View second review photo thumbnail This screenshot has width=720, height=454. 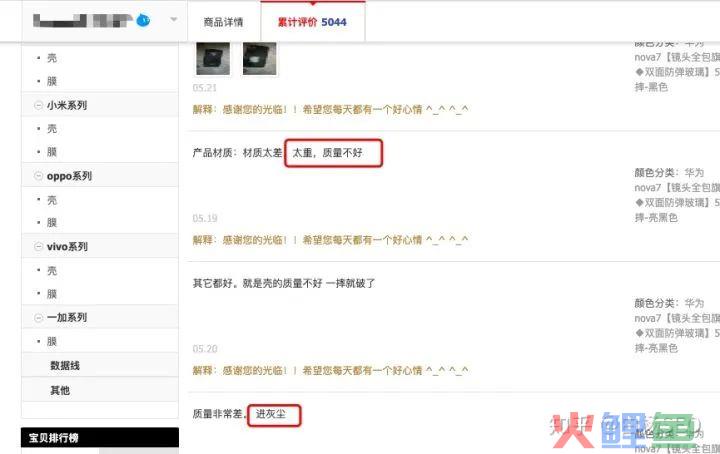coord(259,58)
